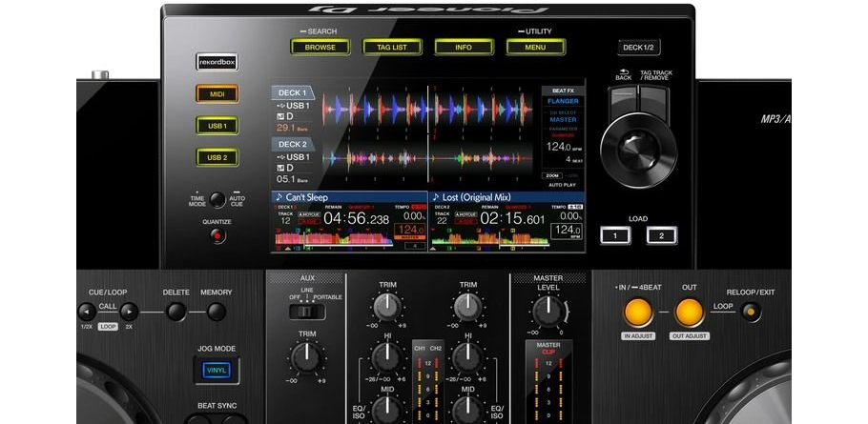Push the rotary selector knob
This screenshot has width=868, height=424.
(x=638, y=149)
